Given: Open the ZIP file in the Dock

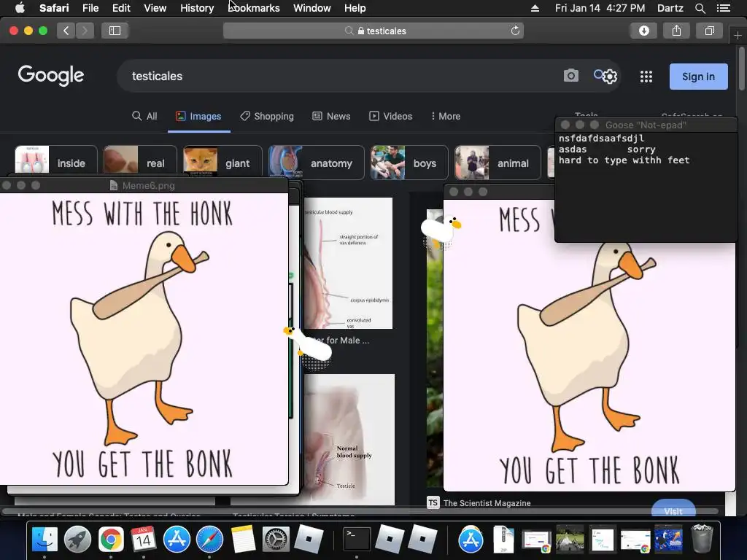Looking at the screenshot, I should pos(503,540).
